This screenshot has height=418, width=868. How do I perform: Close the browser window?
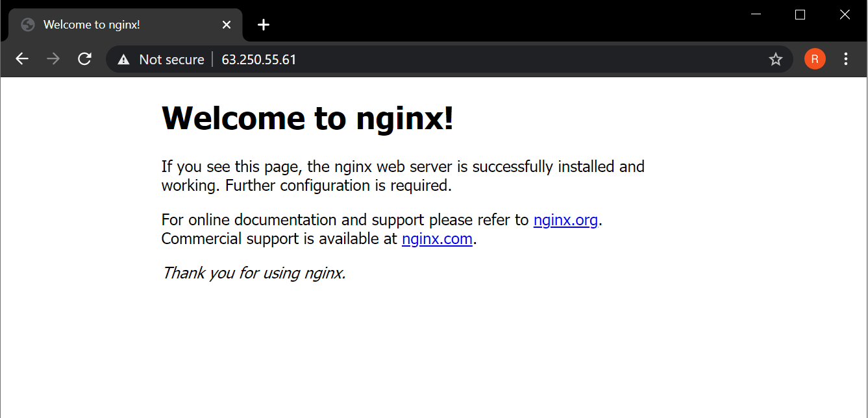coord(844,14)
